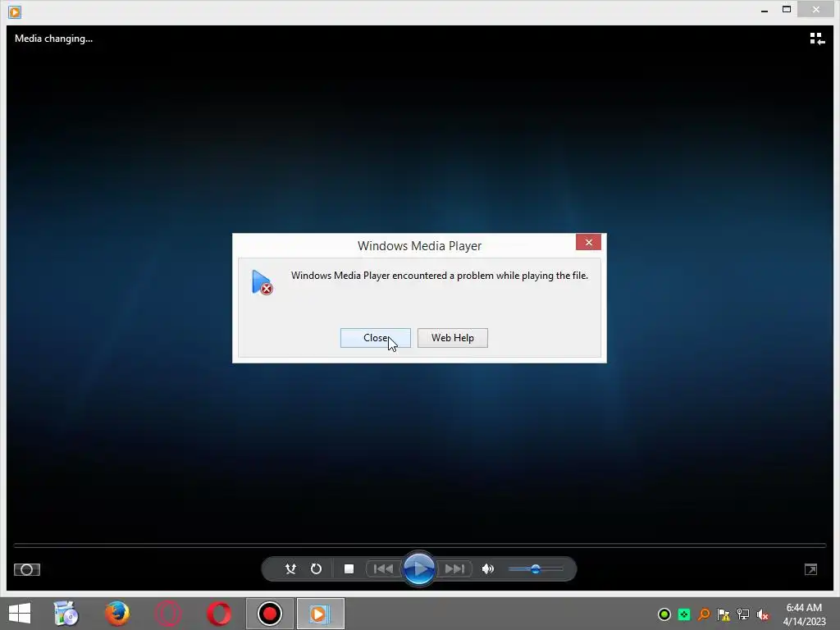Dismiss dialog using red X button

click(x=588, y=242)
